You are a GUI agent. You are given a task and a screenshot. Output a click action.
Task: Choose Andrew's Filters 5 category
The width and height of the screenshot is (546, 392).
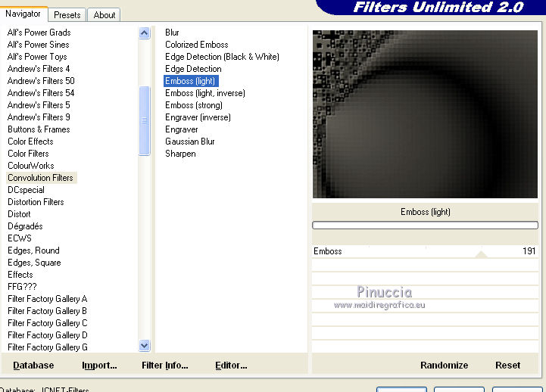pyautogui.click(x=39, y=105)
